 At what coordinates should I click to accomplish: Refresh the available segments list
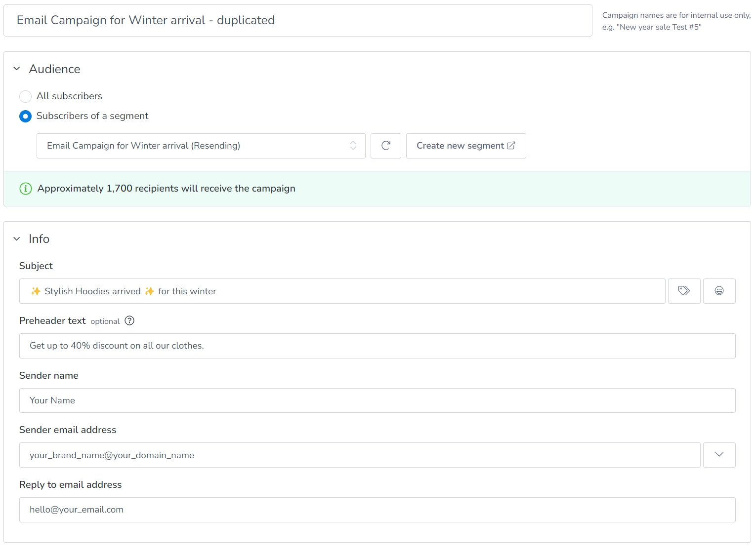385,146
